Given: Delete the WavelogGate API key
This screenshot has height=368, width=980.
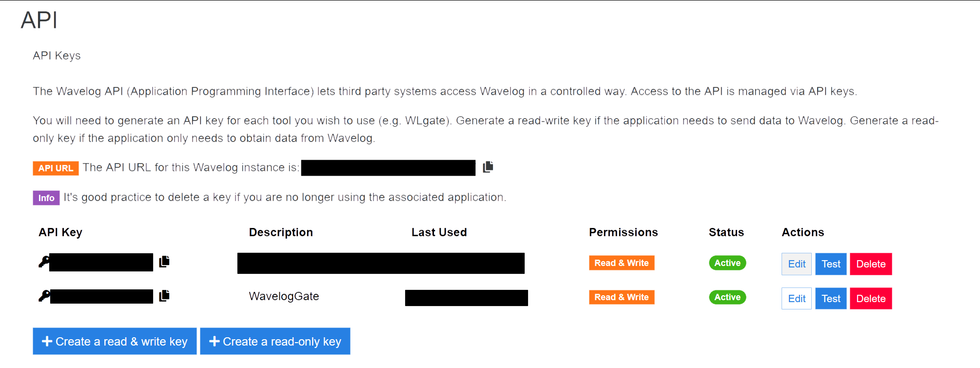Looking at the screenshot, I should click(x=871, y=299).
